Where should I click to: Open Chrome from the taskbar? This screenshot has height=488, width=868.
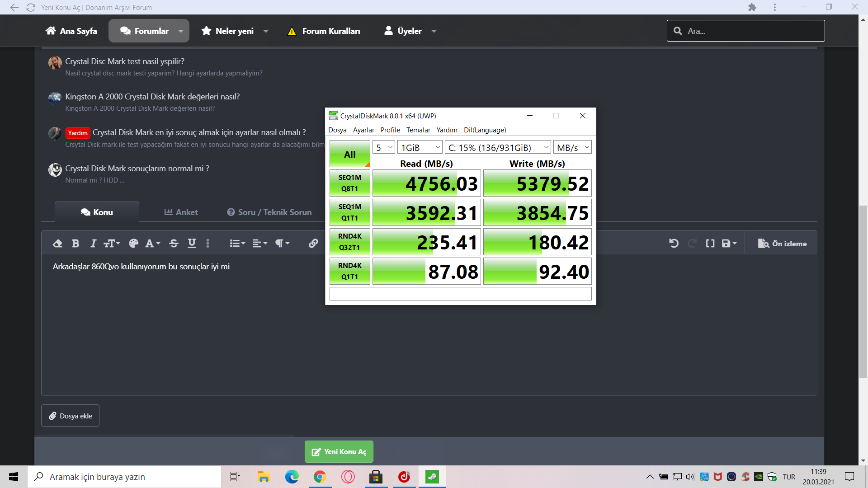[320, 477]
